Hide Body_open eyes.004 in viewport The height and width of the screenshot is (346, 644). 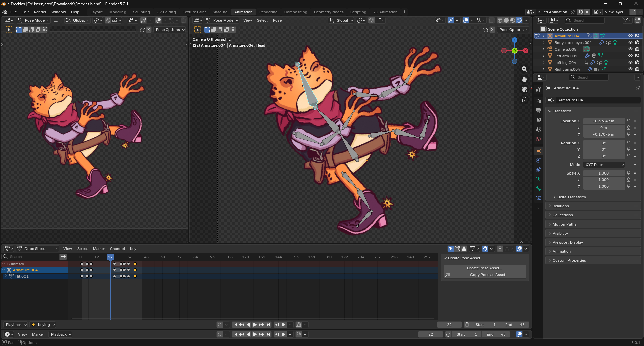point(630,42)
